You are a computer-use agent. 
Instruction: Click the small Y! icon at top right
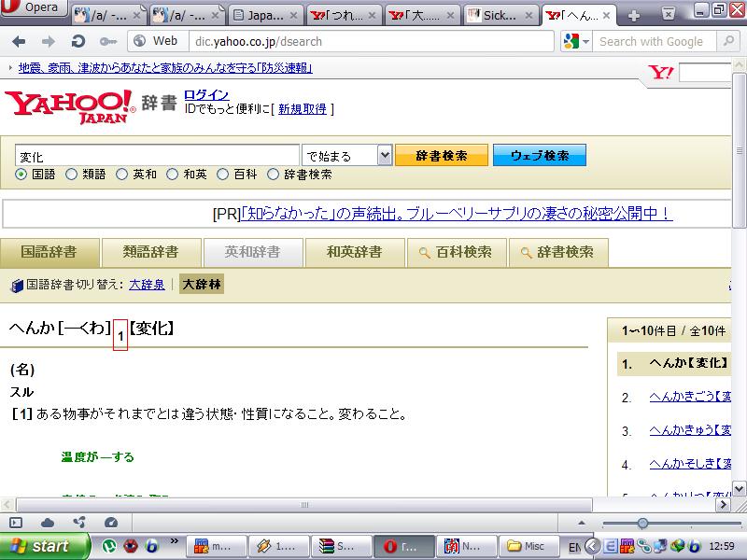[660, 73]
